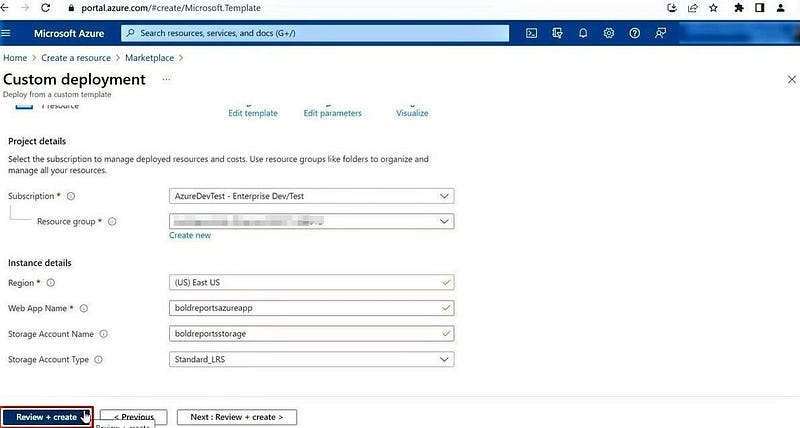
Task: Go to Create a resource breadcrumb
Action: pos(76,58)
